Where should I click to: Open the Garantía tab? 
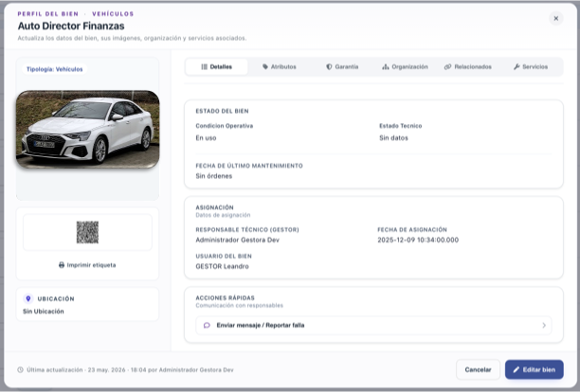click(x=342, y=67)
